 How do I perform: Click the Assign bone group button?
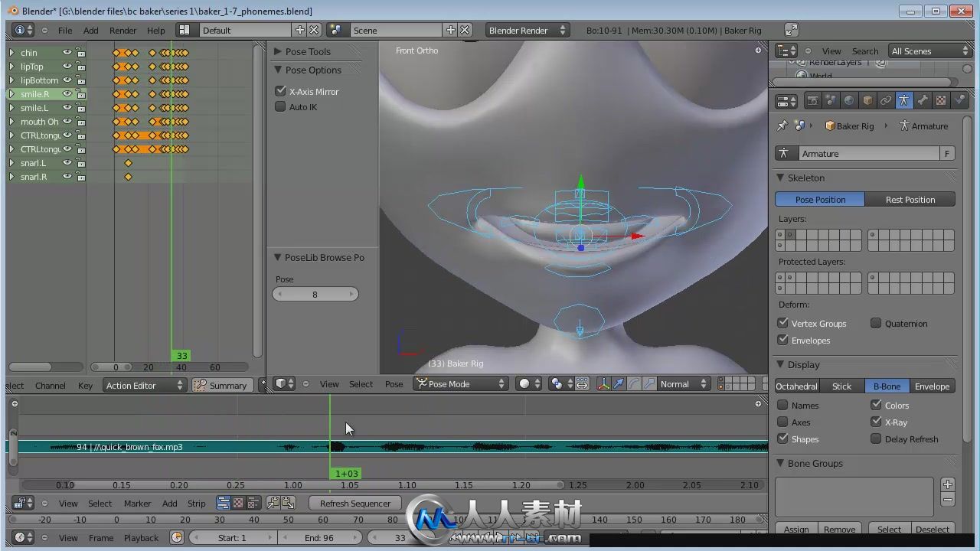pos(796,530)
